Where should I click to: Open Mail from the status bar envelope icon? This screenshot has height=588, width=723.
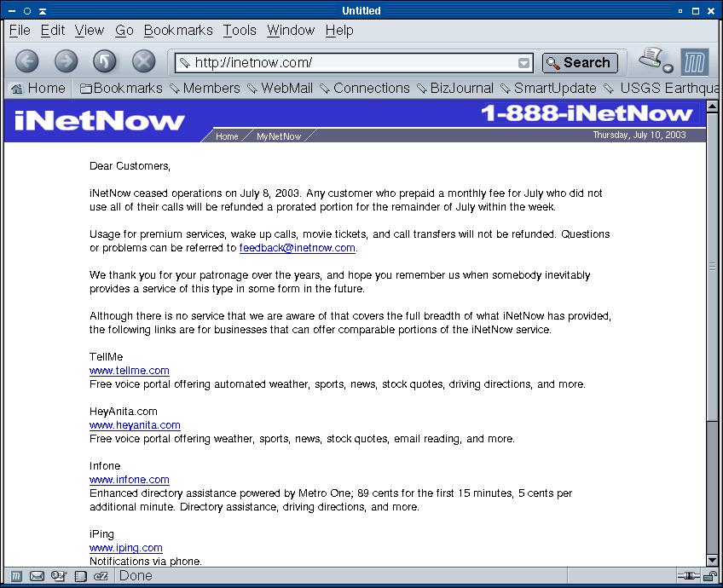37,576
